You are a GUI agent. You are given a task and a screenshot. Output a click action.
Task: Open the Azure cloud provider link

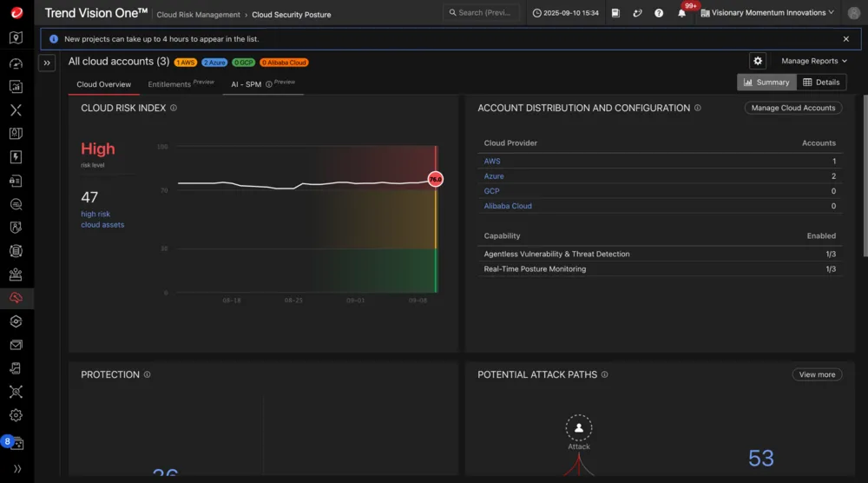point(494,176)
